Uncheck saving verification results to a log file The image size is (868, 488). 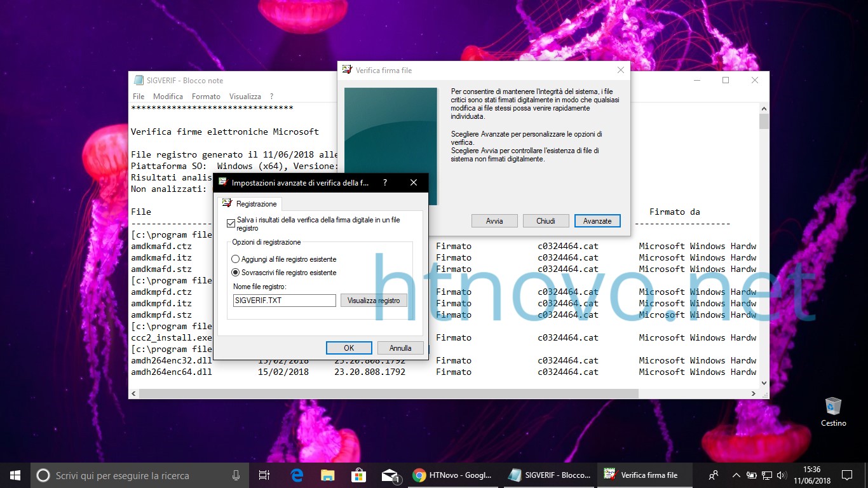(231, 223)
